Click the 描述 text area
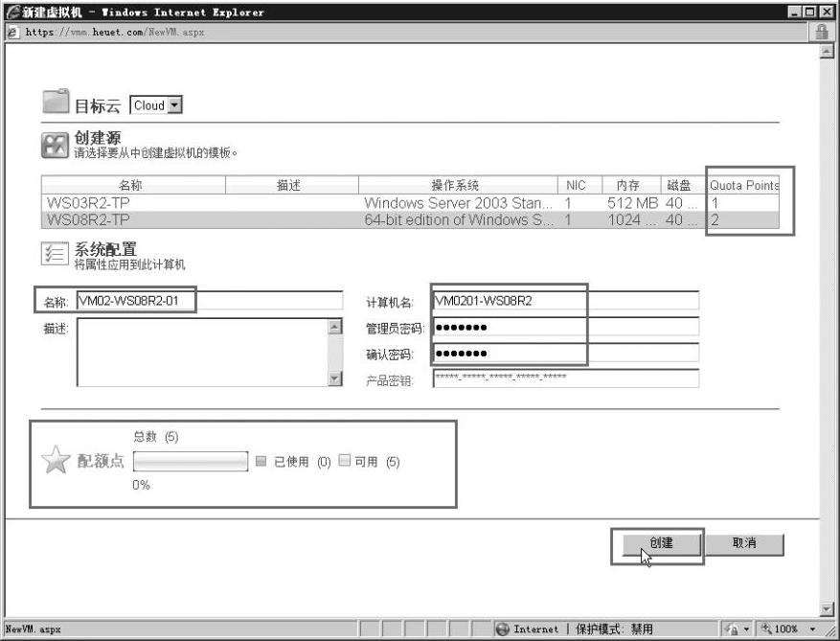The image size is (840, 641). [202, 353]
